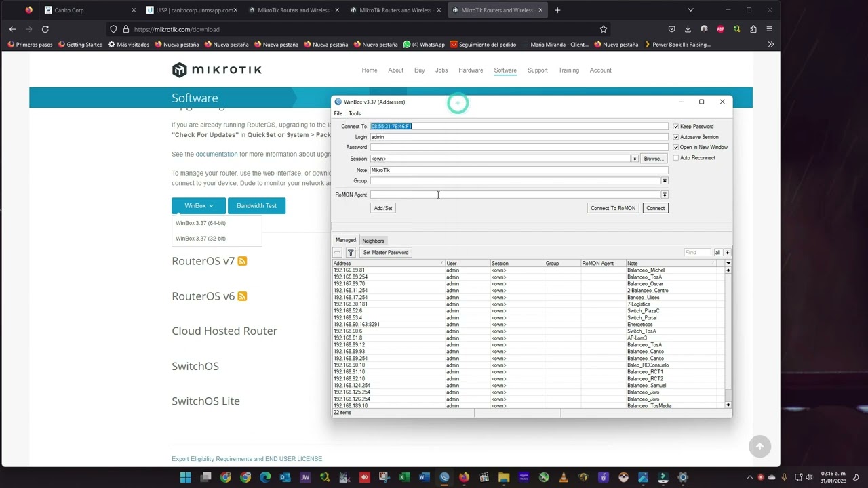Expand the RoMON Agent dropdown
This screenshot has height=488, width=868.
click(665, 195)
